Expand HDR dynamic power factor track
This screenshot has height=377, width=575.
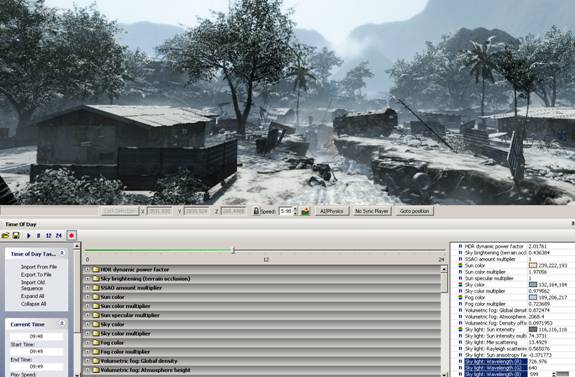point(87,269)
